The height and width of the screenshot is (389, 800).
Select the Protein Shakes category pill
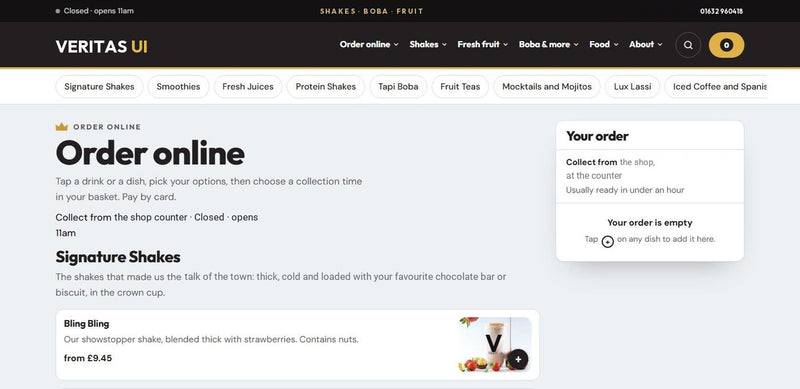coord(326,87)
